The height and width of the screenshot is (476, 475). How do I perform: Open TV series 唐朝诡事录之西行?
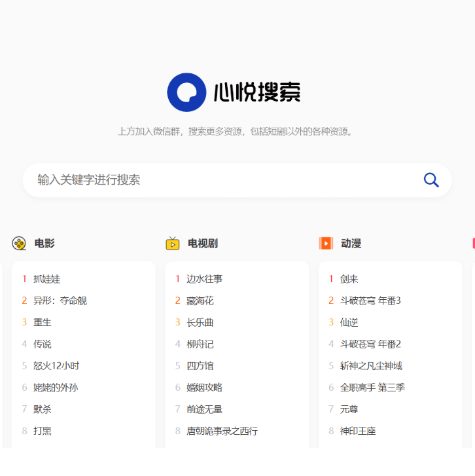222,431
